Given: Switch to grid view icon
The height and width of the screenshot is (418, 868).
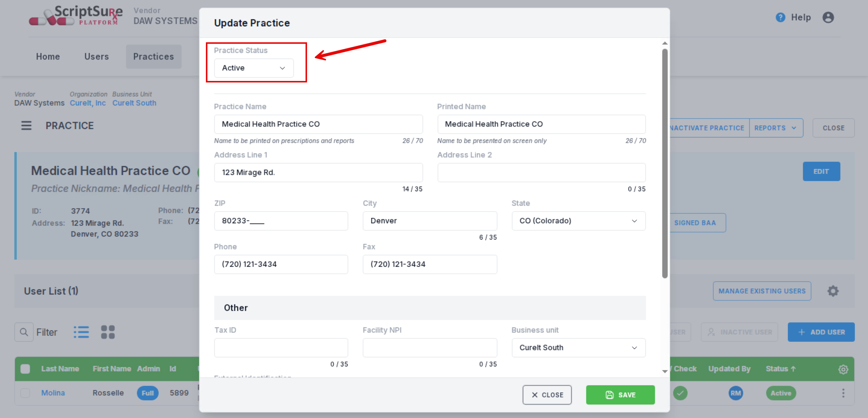Looking at the screenshot, I should (x=108, y=332).
